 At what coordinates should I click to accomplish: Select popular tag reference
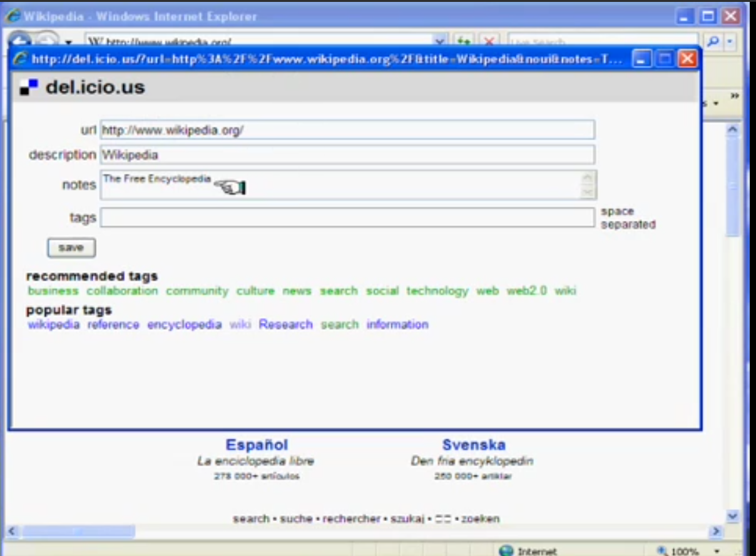[113, 325]
